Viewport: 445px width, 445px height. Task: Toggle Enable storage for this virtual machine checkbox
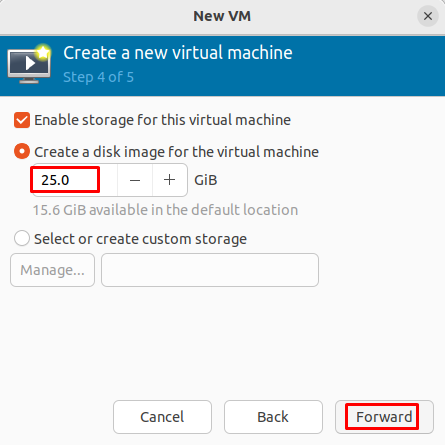click(22, 120)
